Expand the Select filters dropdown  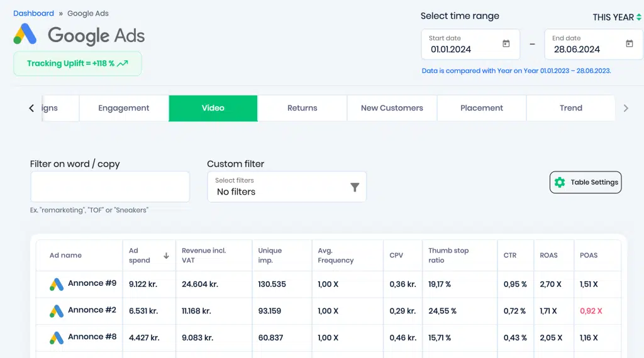click(x=287, y=187)
